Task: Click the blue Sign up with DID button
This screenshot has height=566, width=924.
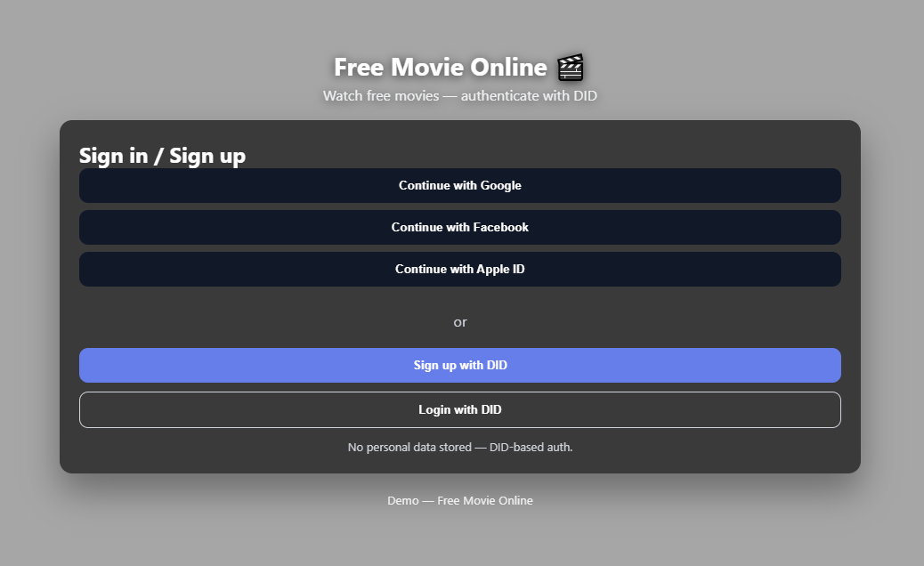Action: click(460, 366)
